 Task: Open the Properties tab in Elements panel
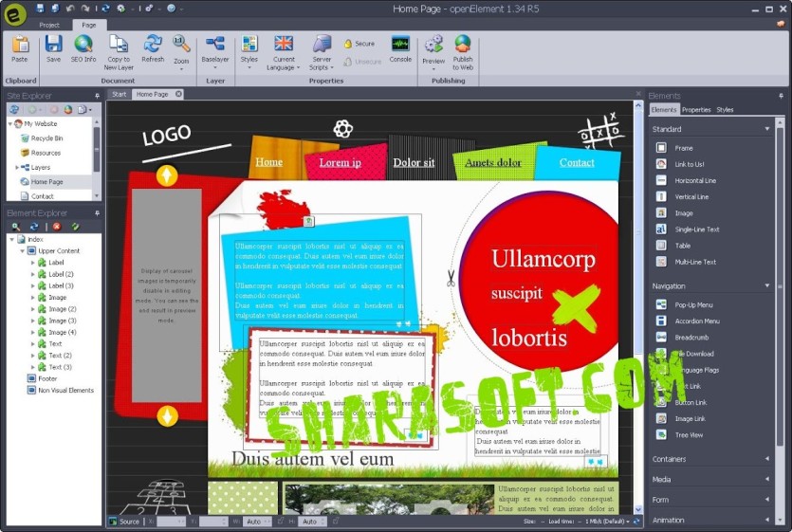696,110
